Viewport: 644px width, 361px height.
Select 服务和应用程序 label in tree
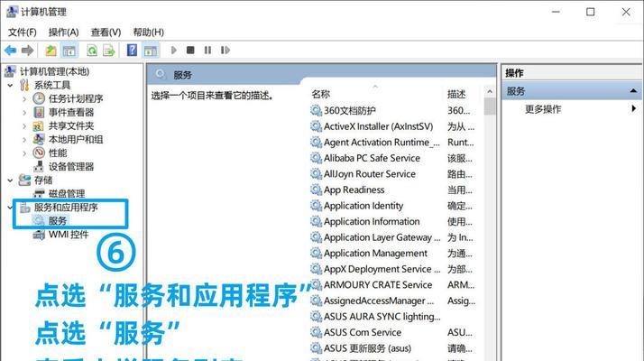coord(66,208)
